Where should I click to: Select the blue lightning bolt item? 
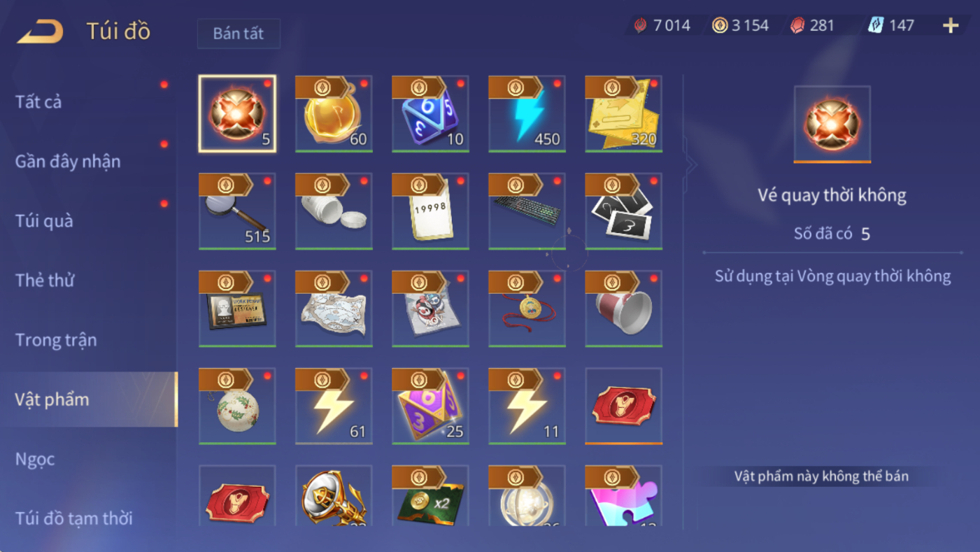tap(527, 114)
